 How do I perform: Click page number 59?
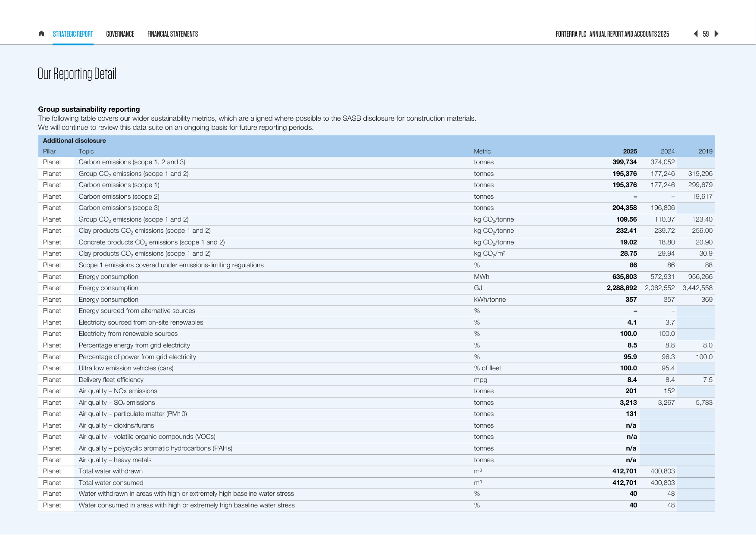coord(706,34)
